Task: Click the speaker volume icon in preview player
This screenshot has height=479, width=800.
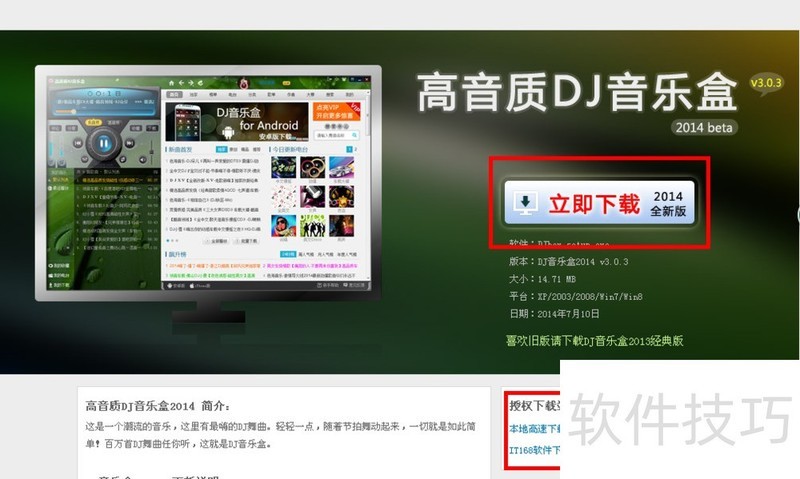Action: tap(143, 160)
